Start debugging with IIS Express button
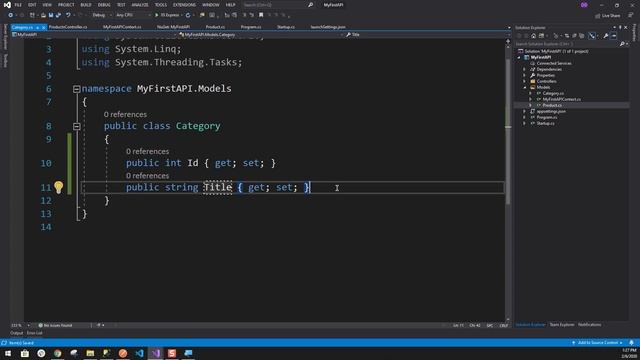640x360 pixels. (167, 15)
